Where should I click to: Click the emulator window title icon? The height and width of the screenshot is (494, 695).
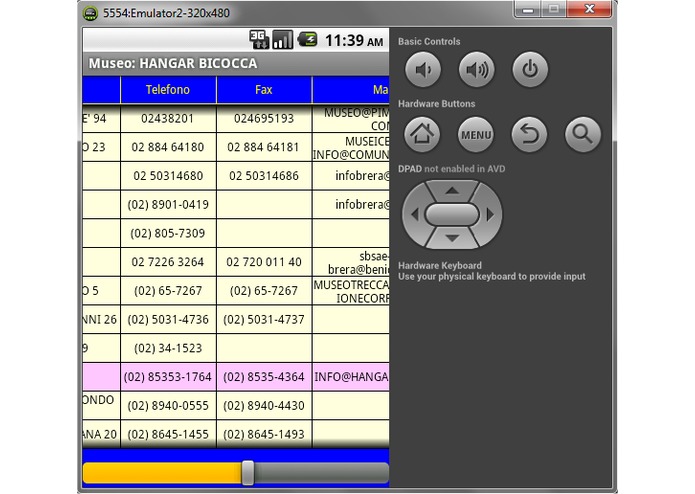point(90,13)
